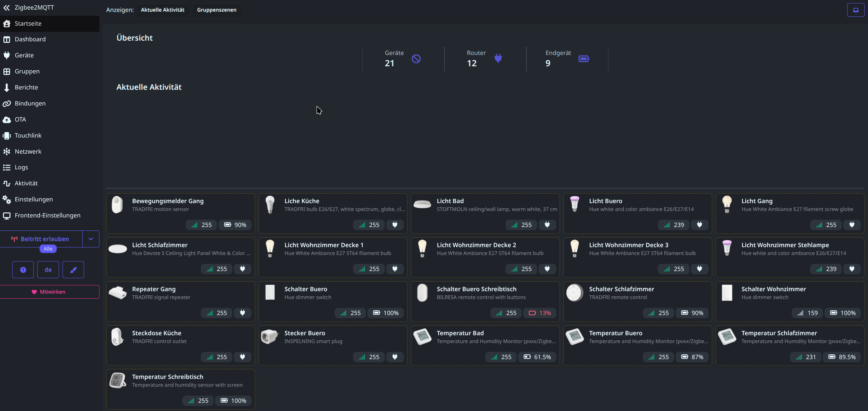The image size is (868, 411).
Task: Click the notifications icon at top right
Action: click(855, 10)
